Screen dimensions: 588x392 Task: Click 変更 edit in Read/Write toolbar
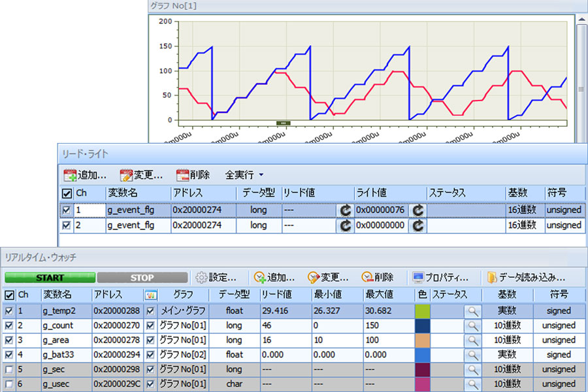pos(141,175)
